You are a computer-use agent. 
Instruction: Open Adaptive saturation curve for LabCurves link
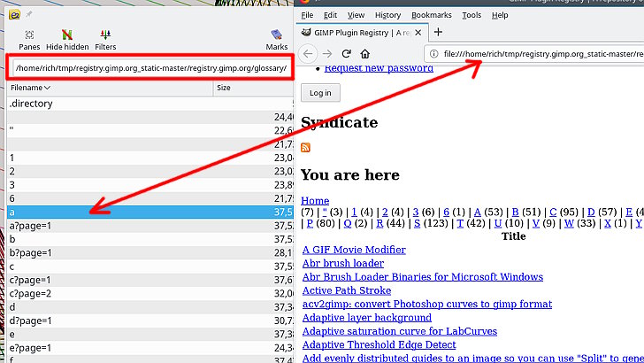point(400,331)
